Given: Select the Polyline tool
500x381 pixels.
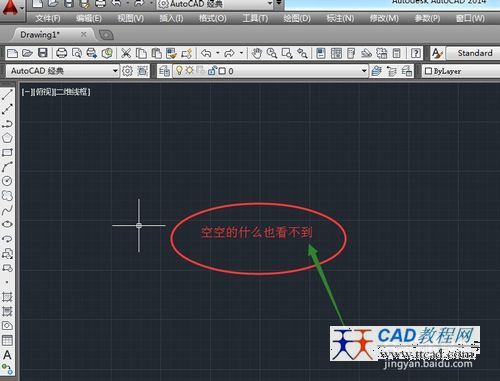Looking at the screenshot, I should click(x=7, y=124).
